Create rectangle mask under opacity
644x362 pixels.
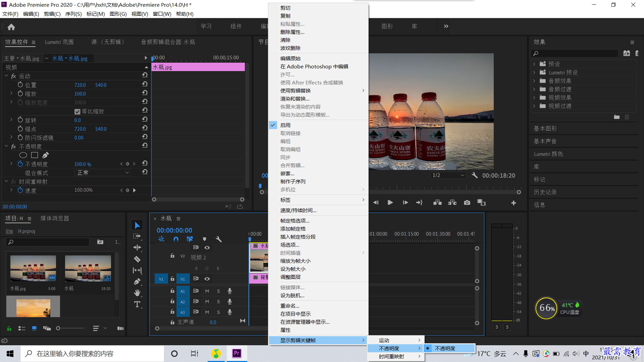(x=35, y=155)
